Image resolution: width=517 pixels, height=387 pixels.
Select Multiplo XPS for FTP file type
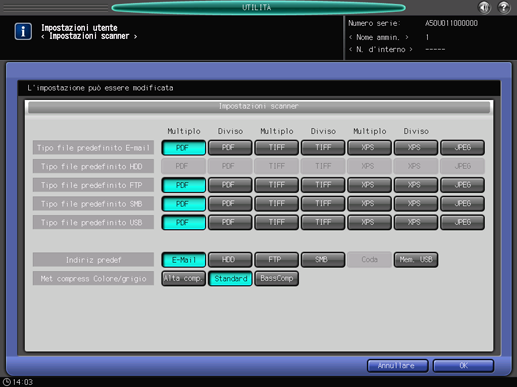click(369, 185)
